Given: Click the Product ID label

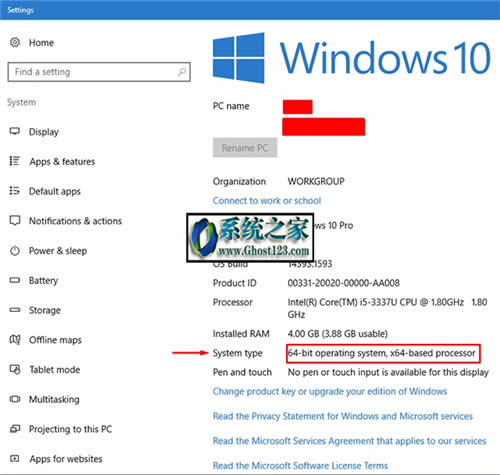Looking at the screenshot, I should (x=235, y=283).
